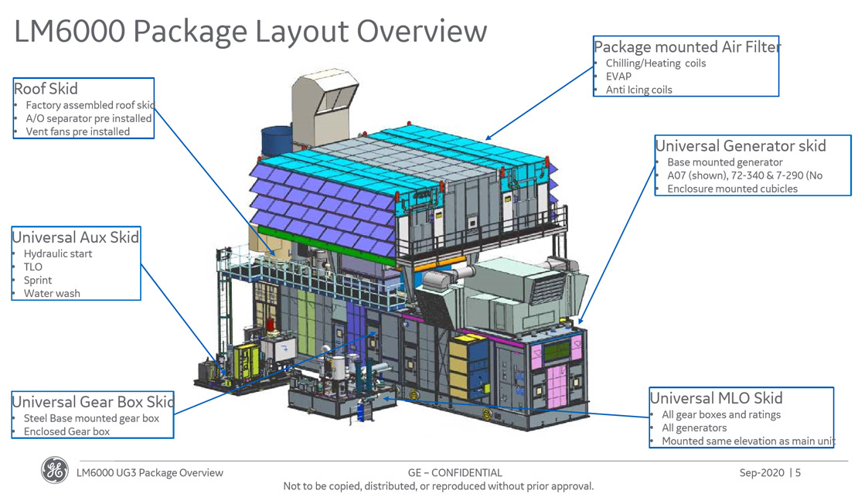Click the 'Universal Generator skid' heading

pos(741,145)
